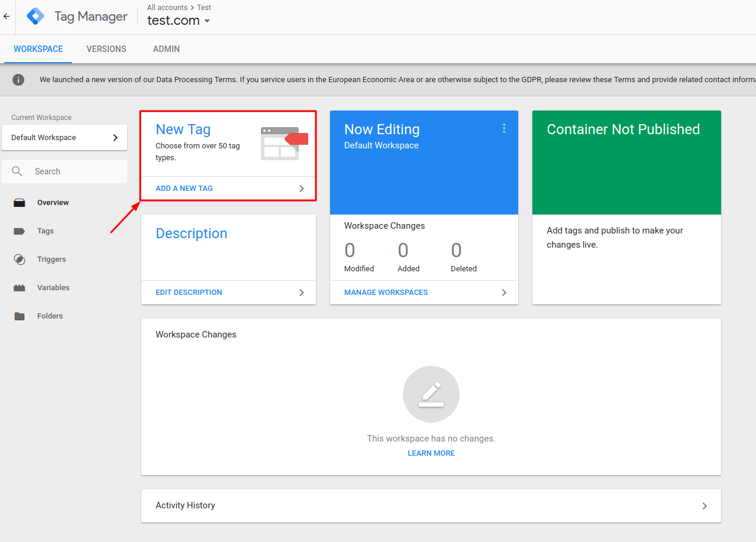Click the Container Not Published heading
This screenshot has height=542, width=756.
(623, 129)
